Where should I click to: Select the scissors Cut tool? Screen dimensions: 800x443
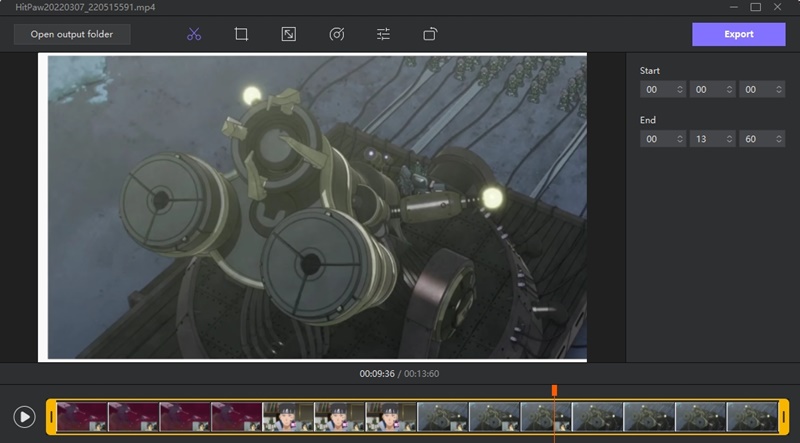click(194, 34)
